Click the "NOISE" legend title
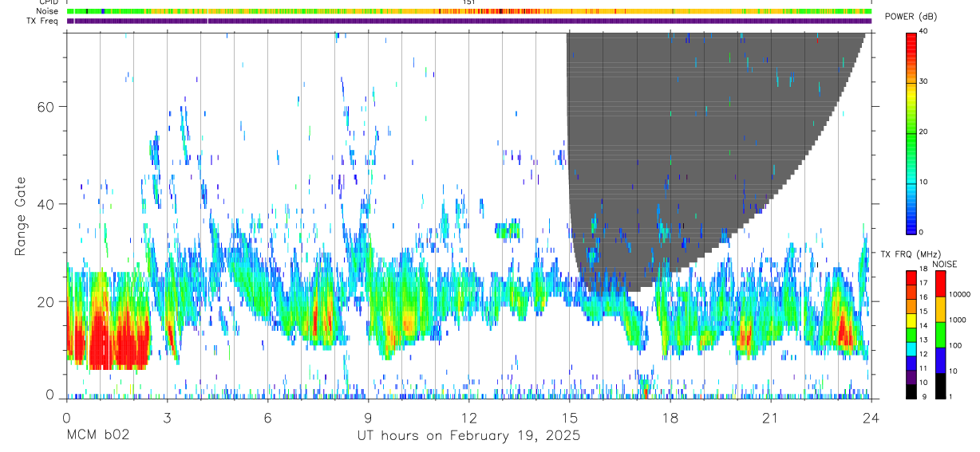 coord(944,264)
